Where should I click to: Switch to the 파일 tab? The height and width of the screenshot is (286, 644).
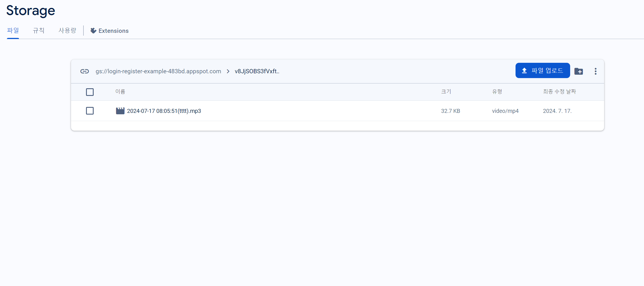tap(13, 31)
